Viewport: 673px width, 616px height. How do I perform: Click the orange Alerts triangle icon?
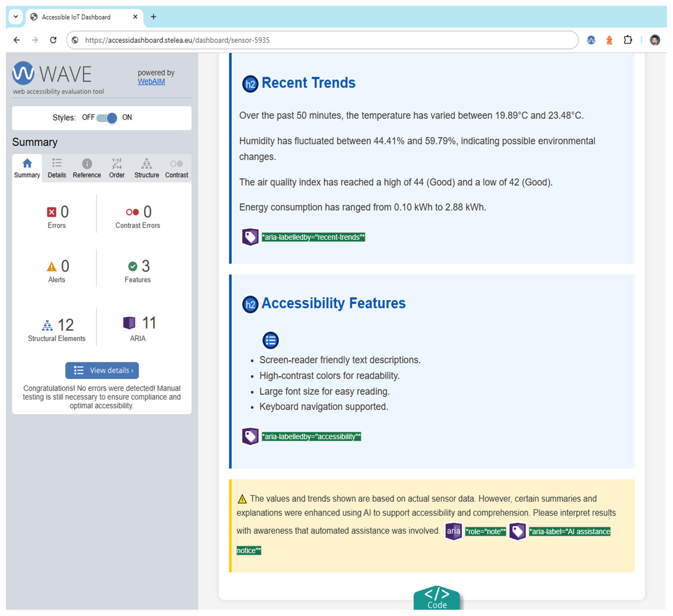(x=51, y=267)
